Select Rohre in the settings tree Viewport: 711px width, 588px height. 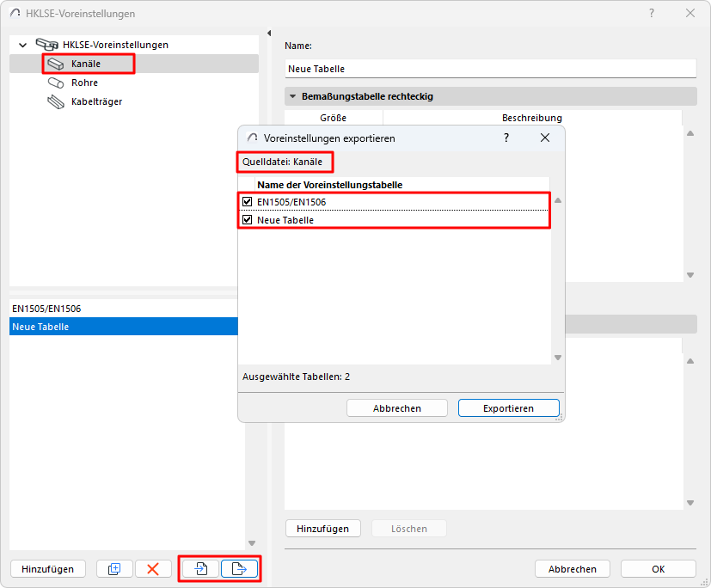pyautogui.click(x=84, y=83)
